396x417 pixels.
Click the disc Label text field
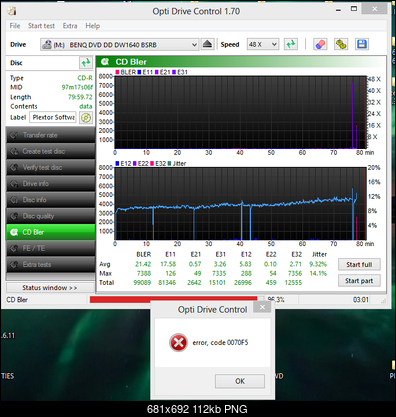point(53,117)
